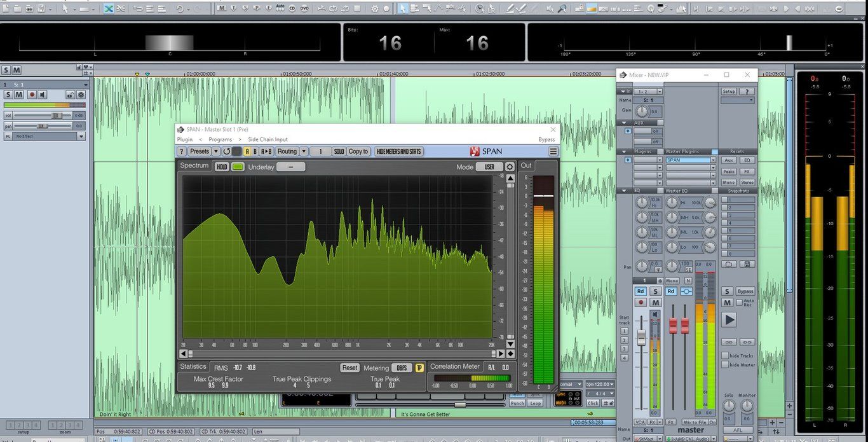Click Copy to button in SPAN
This screenshot has height=442, width=868.
pos(358,151)
